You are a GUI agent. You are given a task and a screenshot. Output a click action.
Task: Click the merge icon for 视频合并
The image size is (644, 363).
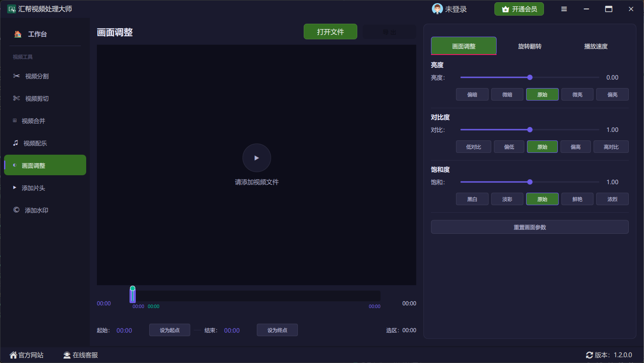(x=15, y=121)
